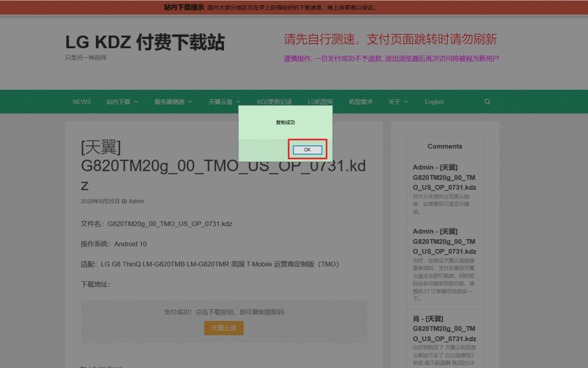Image resolution: width=588 pixels, height=368 pixels.
Task: Open the post title G820TM20g_00_TMO_US_OP_0731.kdz heading
Action: [x=223, y=166]
